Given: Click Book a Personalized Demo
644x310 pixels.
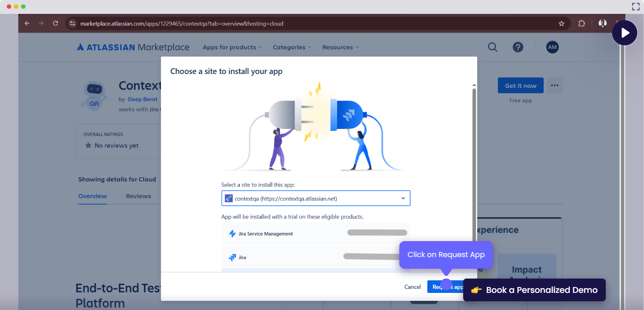Looking at the screenshot, I should coord(534,290).
